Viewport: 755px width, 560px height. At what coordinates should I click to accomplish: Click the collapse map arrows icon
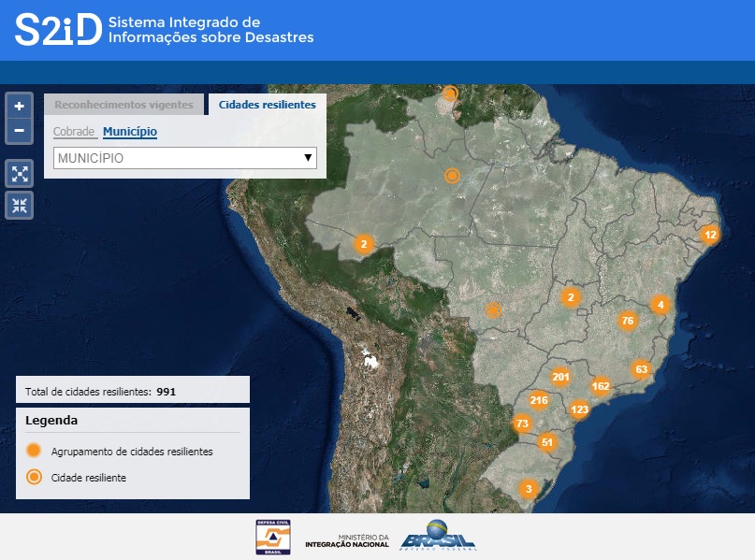[x=20, y=205]
